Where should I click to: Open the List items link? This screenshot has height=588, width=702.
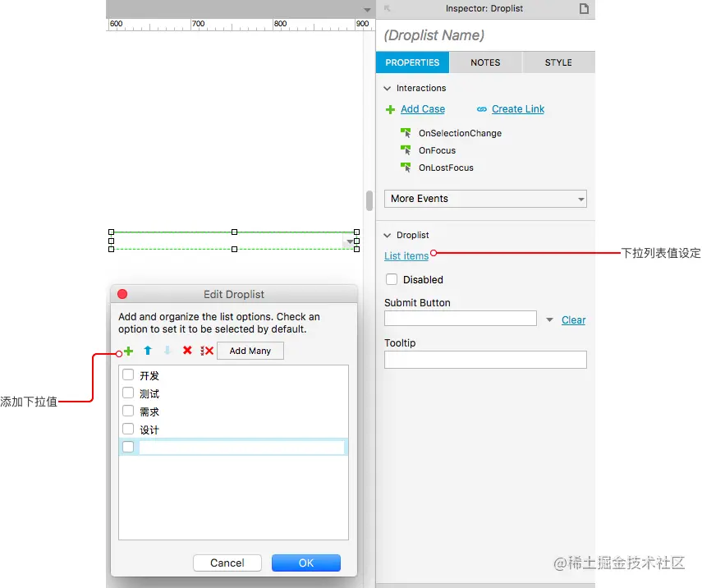tap(406, 255)
